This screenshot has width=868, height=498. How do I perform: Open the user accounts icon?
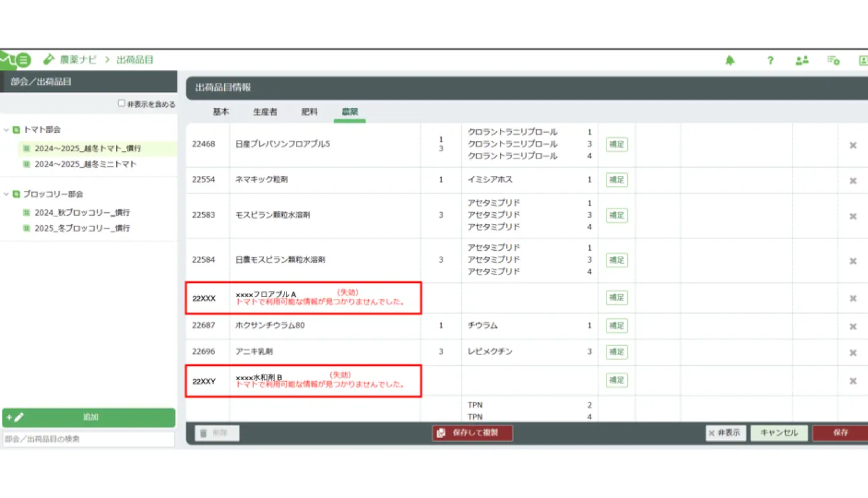point(802,60)
